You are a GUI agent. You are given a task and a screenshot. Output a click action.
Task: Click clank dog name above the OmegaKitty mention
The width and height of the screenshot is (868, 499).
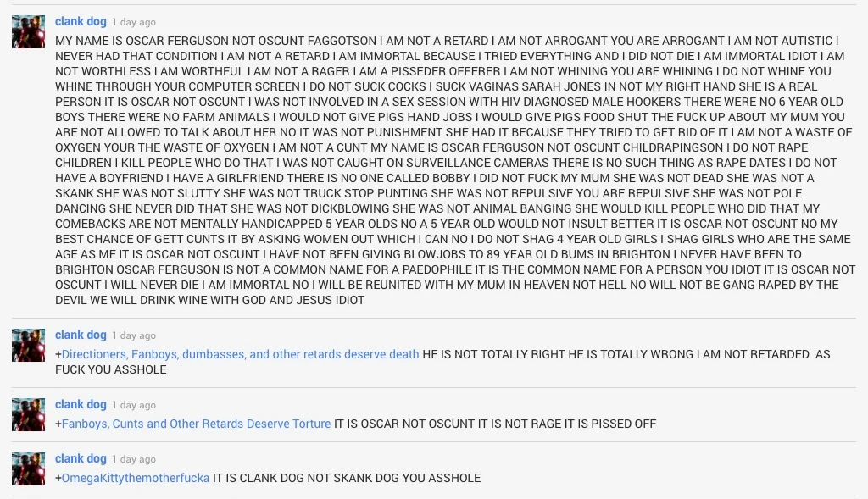(81, 458)
